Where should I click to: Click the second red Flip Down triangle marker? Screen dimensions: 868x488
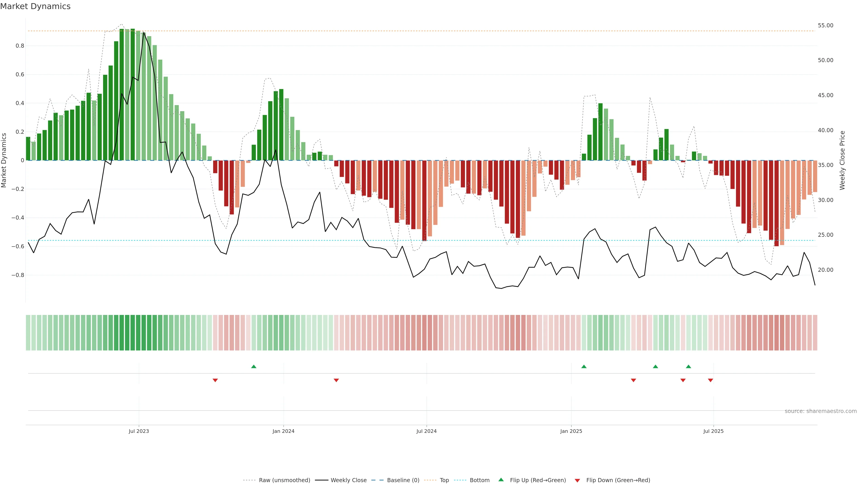point(336,380)
